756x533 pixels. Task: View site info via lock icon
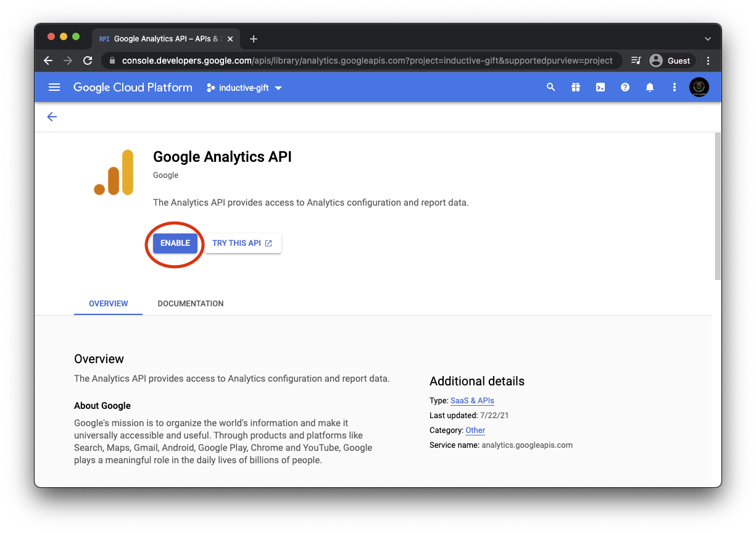tap(112, 61)
